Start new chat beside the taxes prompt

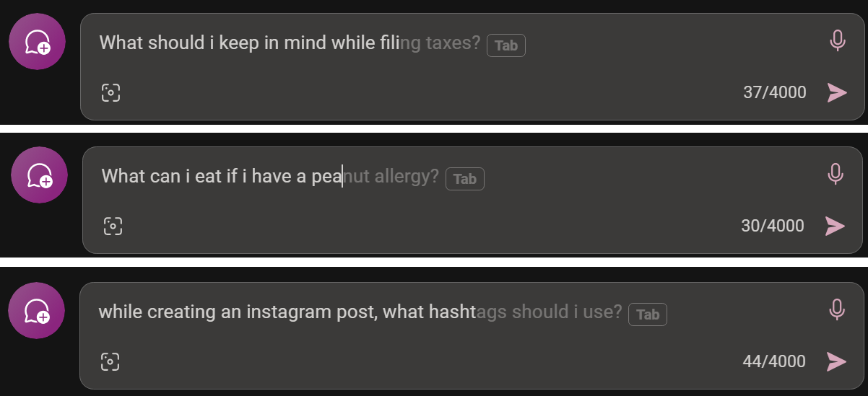(37, 42)
